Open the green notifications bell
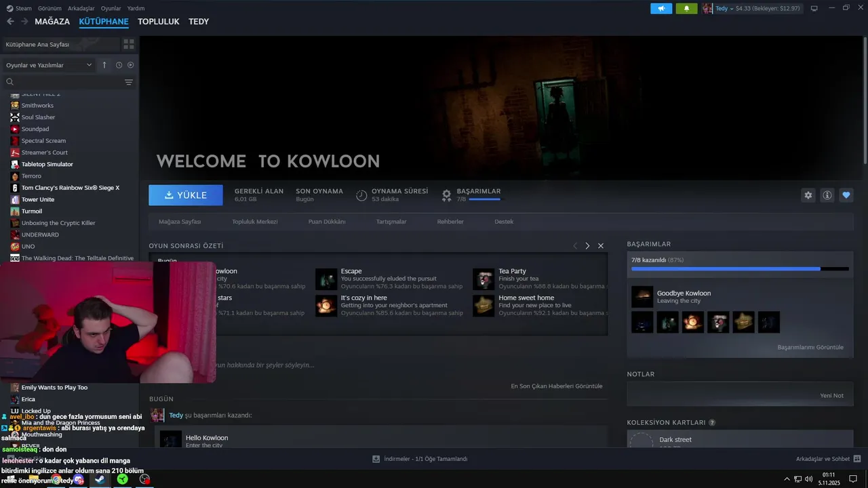Image resolution: width=868 pixels, height=488 pixels. tap(686, 8)
